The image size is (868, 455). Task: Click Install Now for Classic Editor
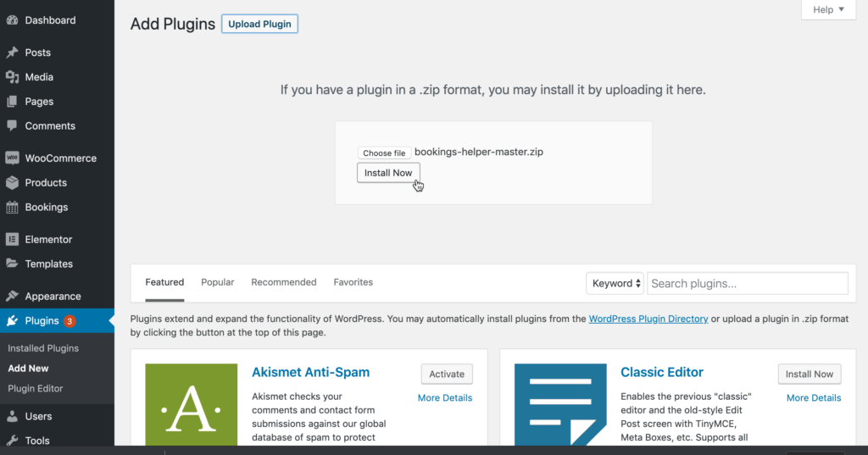[x=810, y=375]
